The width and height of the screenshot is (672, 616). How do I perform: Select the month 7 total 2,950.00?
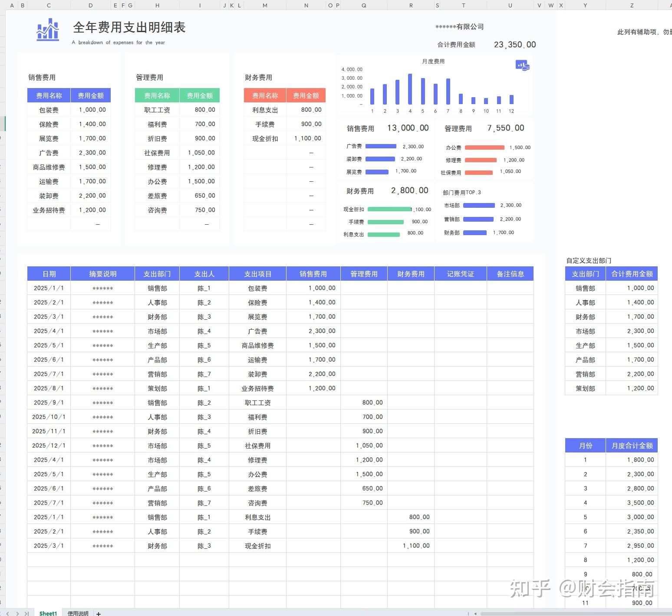[632, 546]
